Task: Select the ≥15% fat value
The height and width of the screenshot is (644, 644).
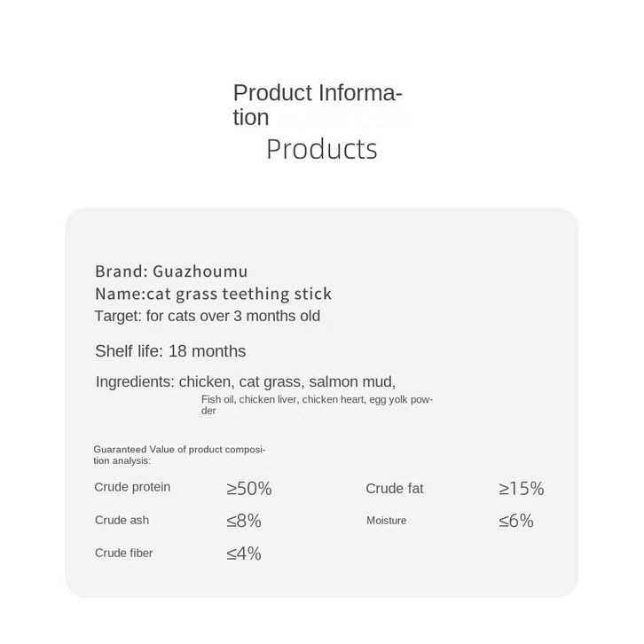Action: 522,489
